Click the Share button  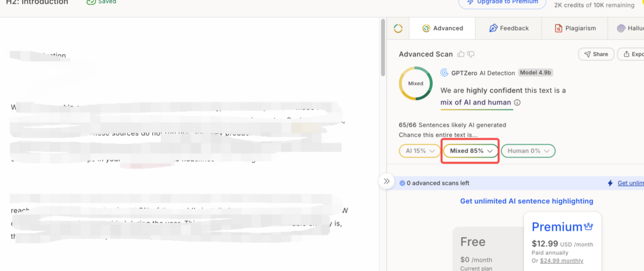596,54
